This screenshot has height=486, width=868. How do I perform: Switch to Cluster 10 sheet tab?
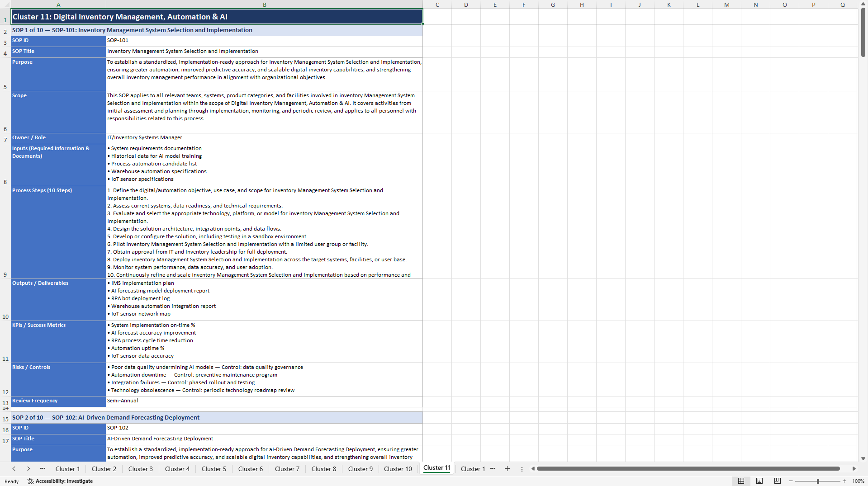[398, 469]
